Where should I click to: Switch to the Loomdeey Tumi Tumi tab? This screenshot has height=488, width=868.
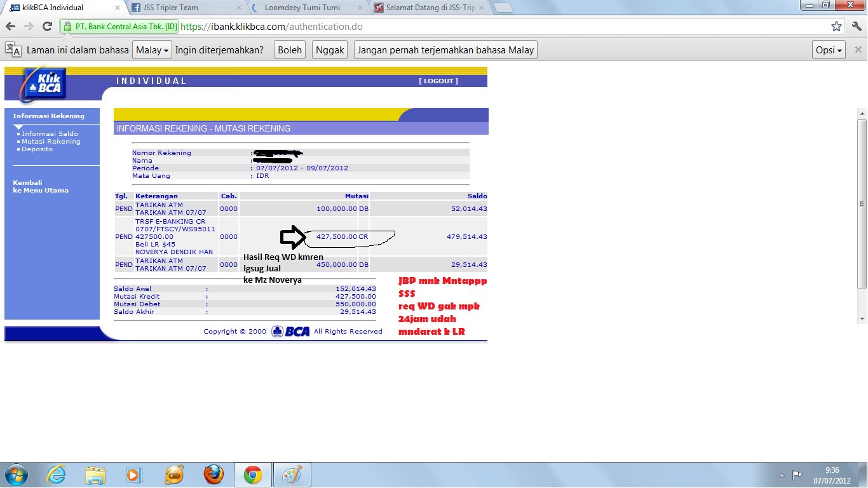click(306, 8)
